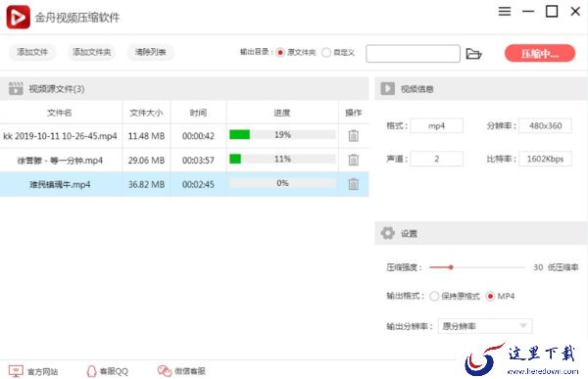Click the 分辨率 480x360 field
This screenshot has width=588, height=379.
click(545, 125)
